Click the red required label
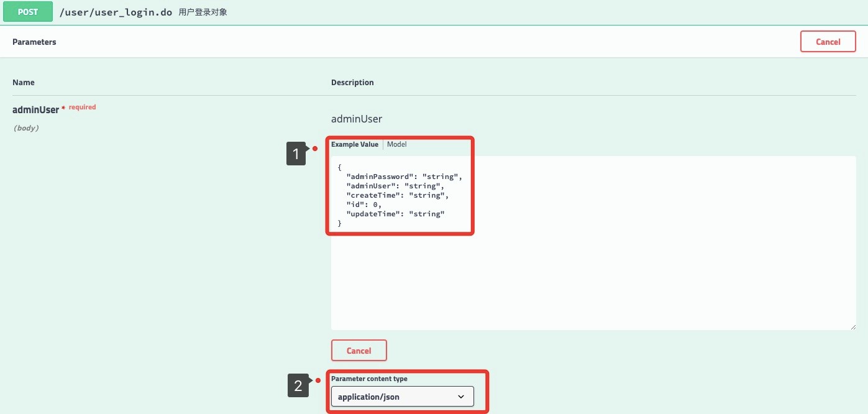The width and height of the screenshot is (868, 414). [x=82, y=107]
